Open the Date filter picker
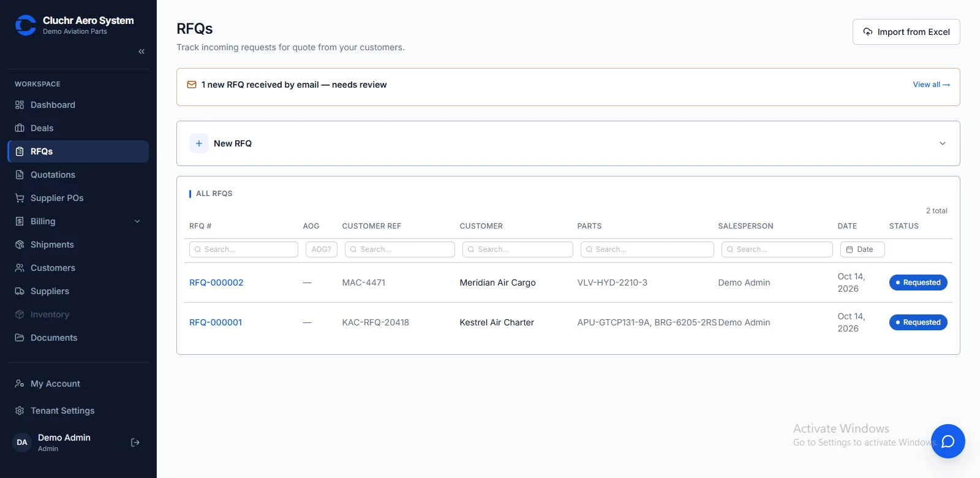Screen dimensions: 980x478 [862, 249]
